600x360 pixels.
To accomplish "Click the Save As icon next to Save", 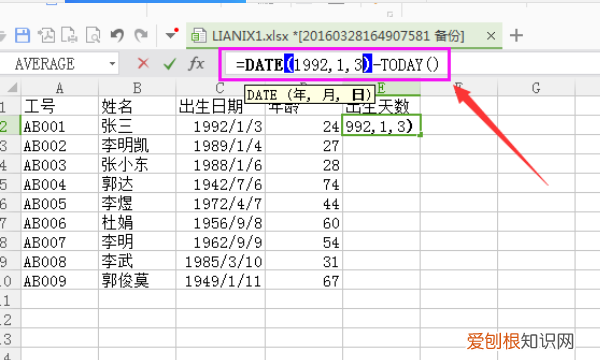I will click(46, 35).
